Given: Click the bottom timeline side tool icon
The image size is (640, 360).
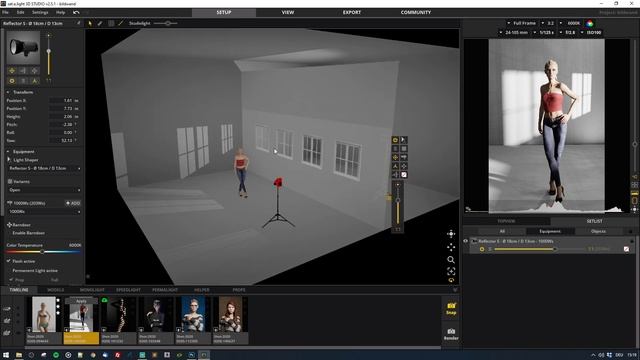Looking at the screenshot, I should coord(7,333).
